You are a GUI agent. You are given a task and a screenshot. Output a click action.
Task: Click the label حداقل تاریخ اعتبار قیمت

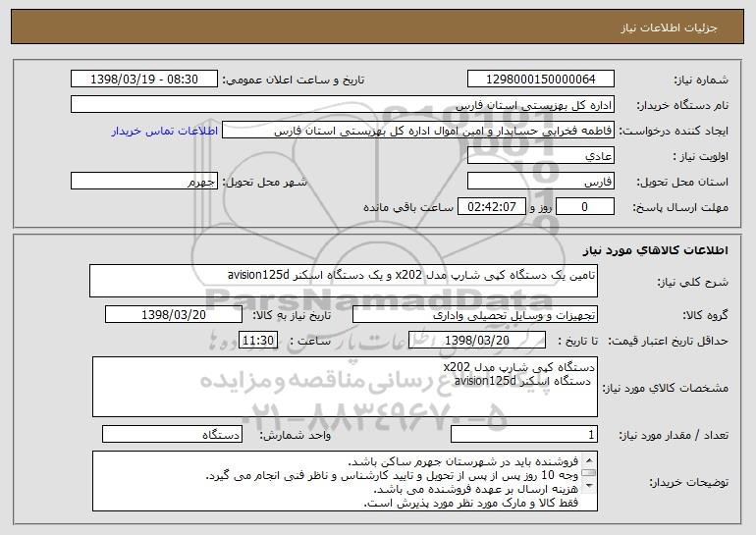668,341
